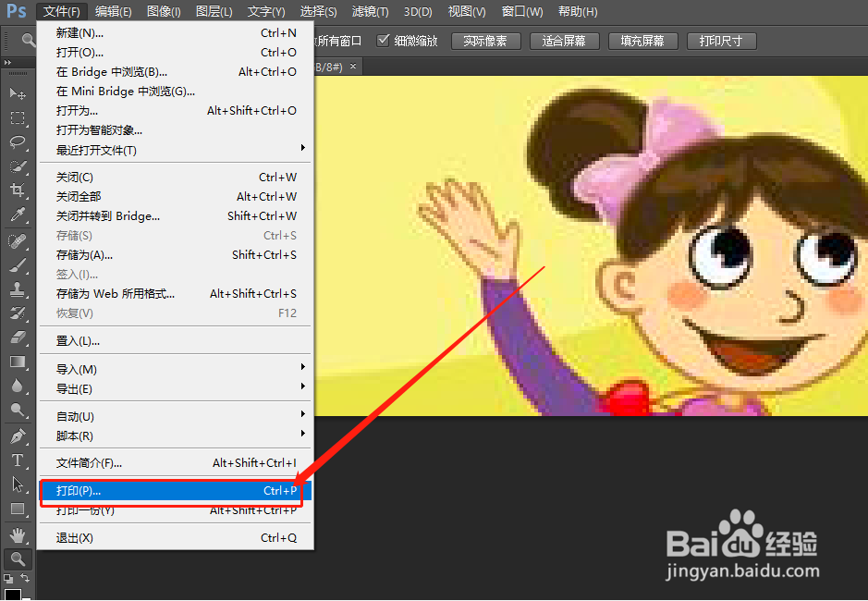Viewport: 868px width, 601px height.
Task: Choose 文件简介(F)... menu entry
Action: click(175, 462)
